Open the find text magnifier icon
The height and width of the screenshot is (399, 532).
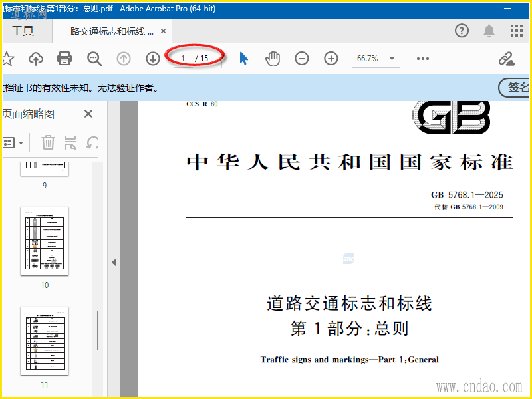pos(94,59)
